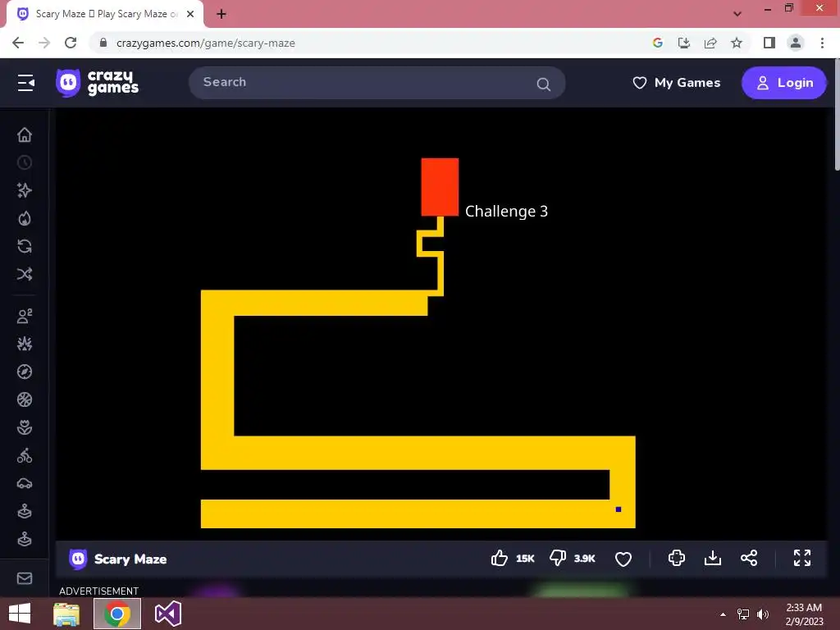Open the taskbar clock showing 2:33 AM

[804, 614]
